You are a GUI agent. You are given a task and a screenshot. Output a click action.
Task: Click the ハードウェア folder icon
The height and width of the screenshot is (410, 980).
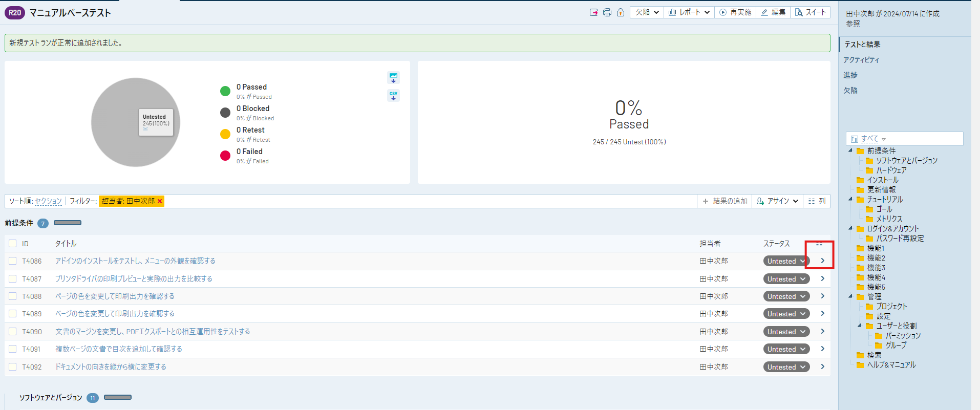(869, 170)
